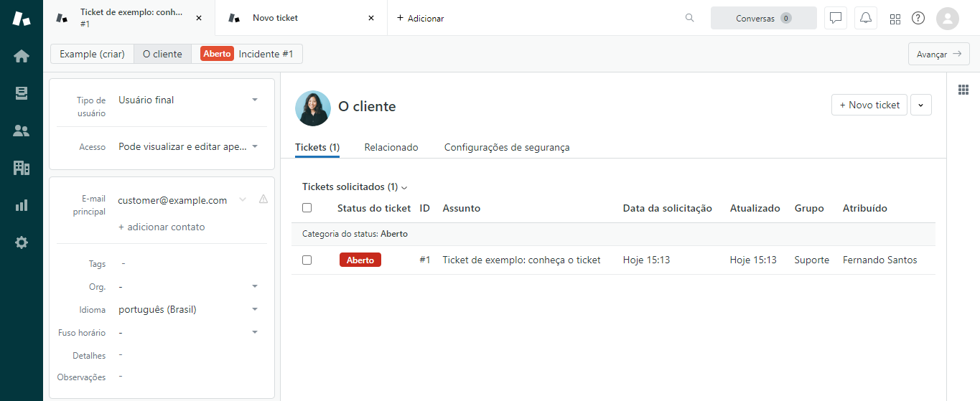This screenshot has height=401, width=980.
Task: Select 'Configurações de segurança' tab
Action: [x=507, y=147]
